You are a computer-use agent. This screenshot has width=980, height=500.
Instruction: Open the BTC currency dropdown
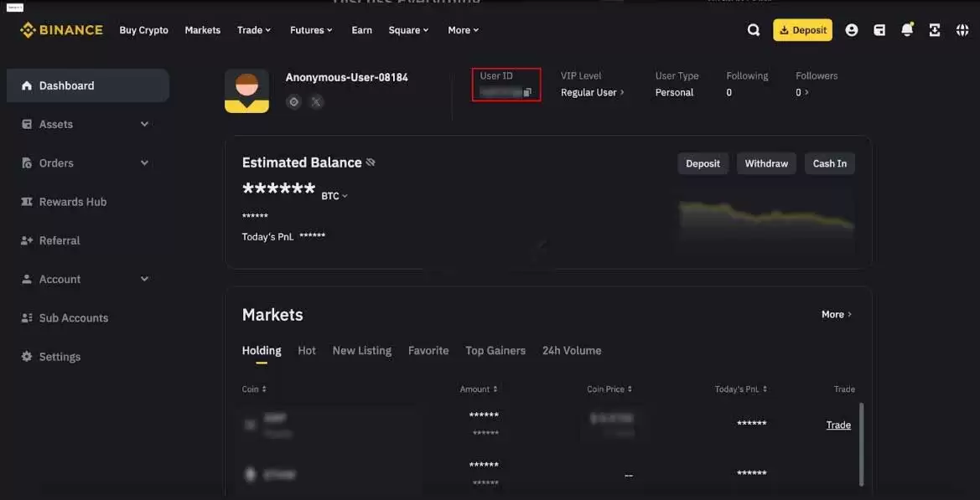point(334,196)
